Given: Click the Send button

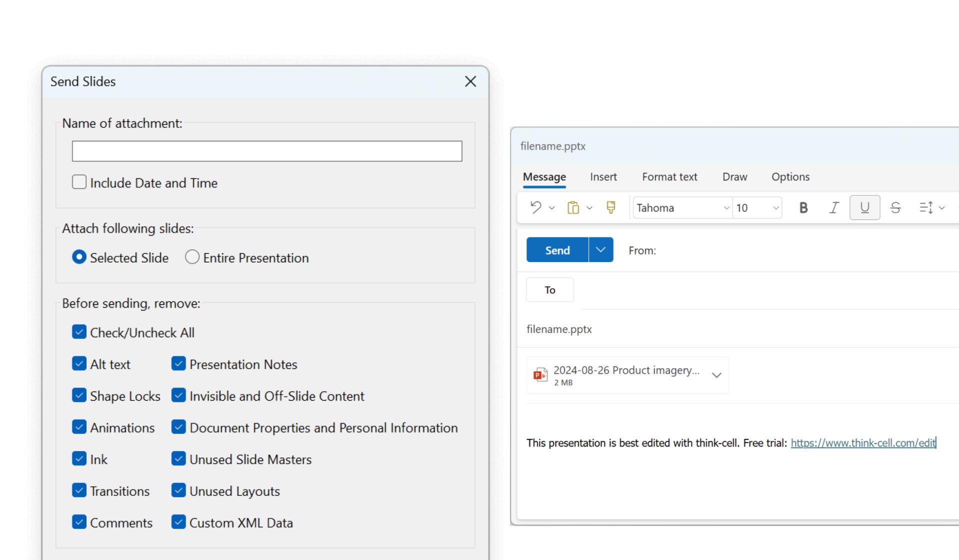Looking at the screenshot, I should tap(557, 249).
